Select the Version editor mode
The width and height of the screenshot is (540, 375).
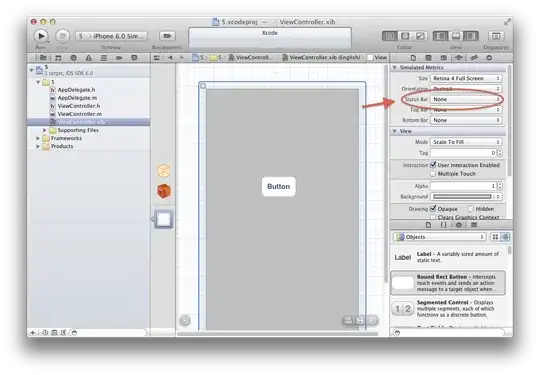tap(420, 36)
